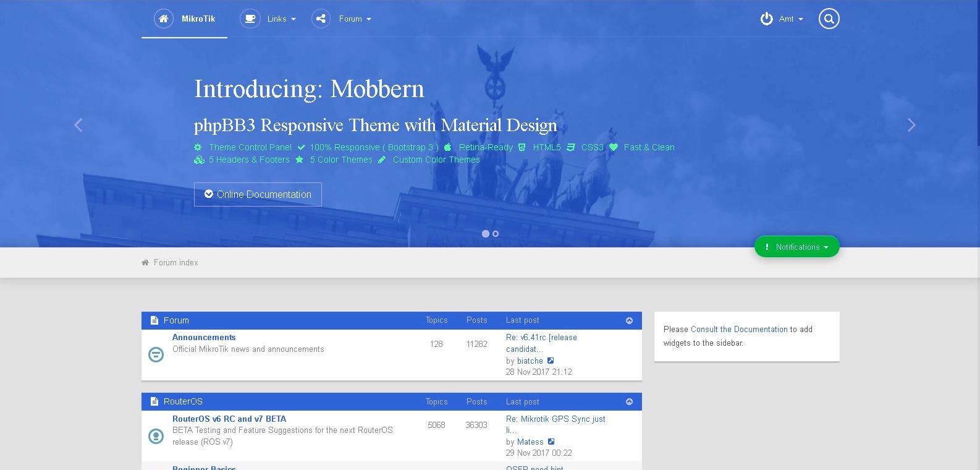Viewport: 980px width, 470px height.
Task: Click the Forum category document icon
Action: click(x=154, y=320)
